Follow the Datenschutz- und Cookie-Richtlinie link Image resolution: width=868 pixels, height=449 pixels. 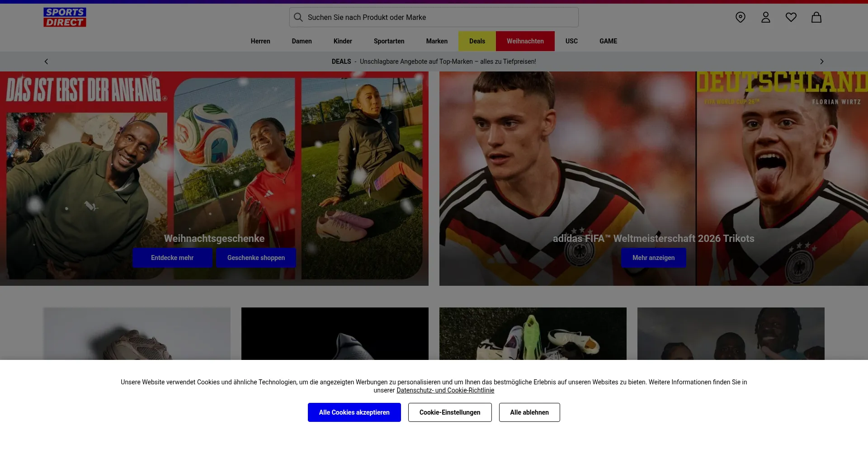tap(445, 390)
